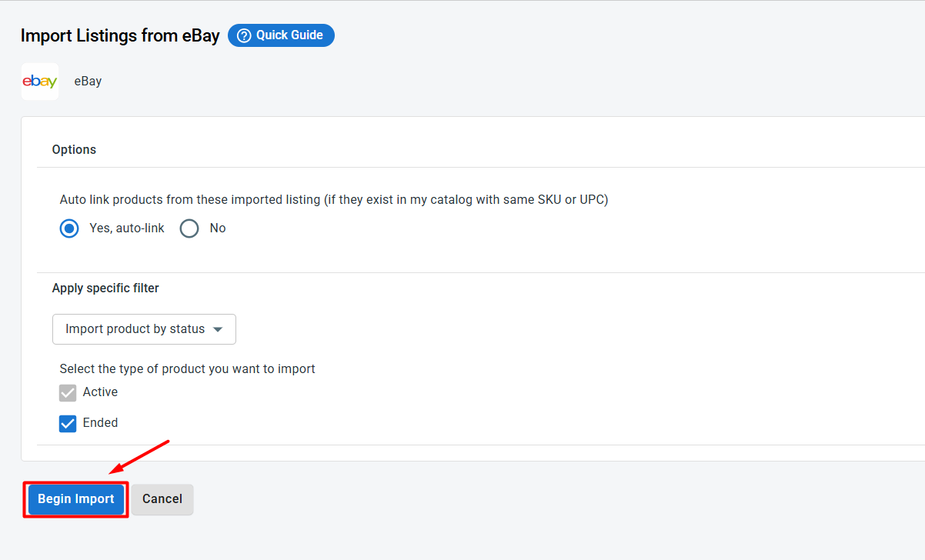Open the Quick Guide help
The width and height of the screenshot is (925, 560).
click(281, 35)
